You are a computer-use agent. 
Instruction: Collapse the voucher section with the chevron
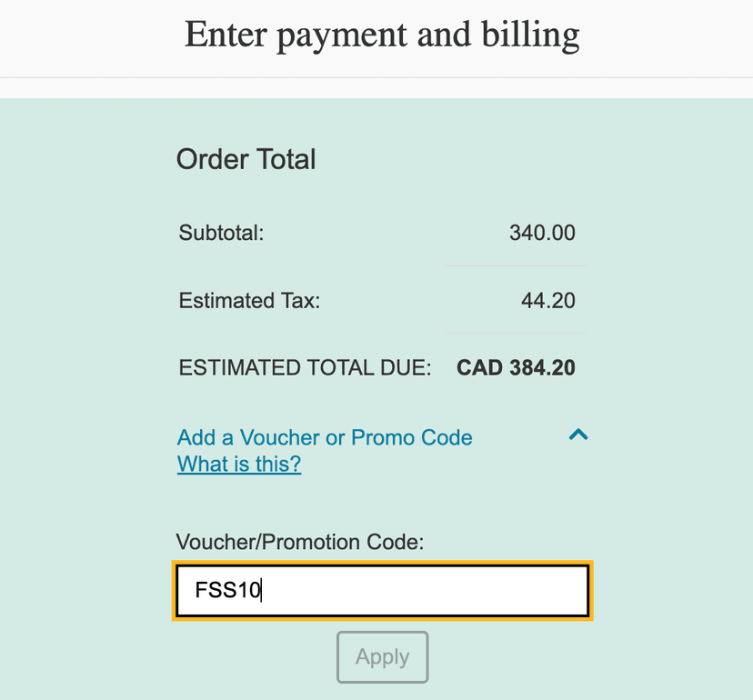pyautogui.click(x=577, y=435)
